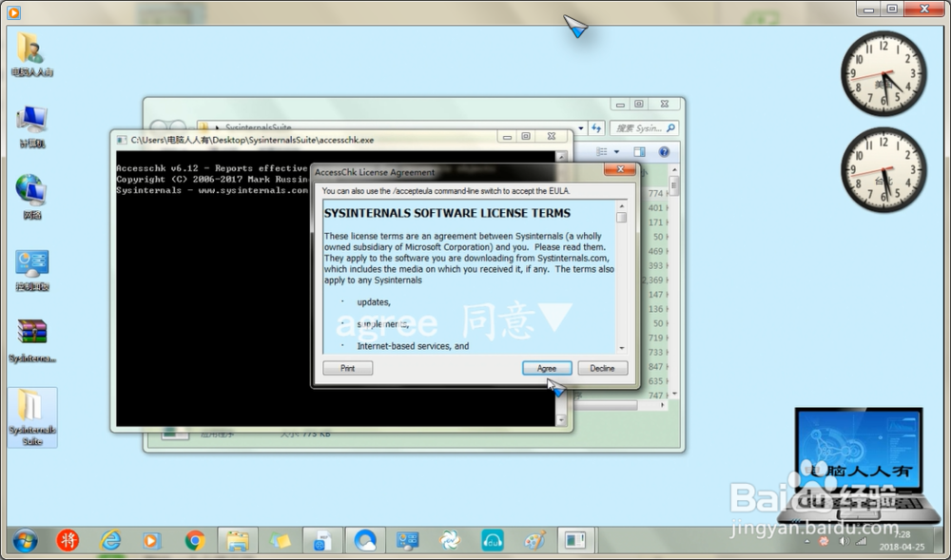Close the AccessChk License Agreement dialog

click(620, 169)
